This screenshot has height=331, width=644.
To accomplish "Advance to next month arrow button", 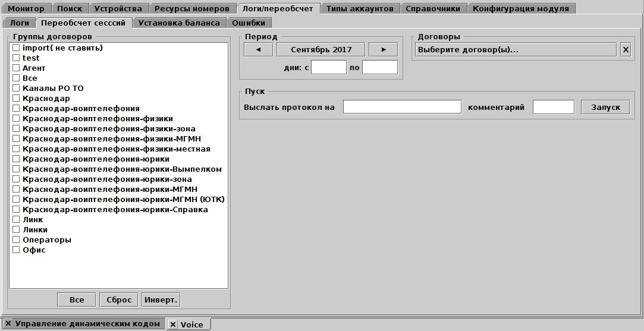I will coord(383,49).
